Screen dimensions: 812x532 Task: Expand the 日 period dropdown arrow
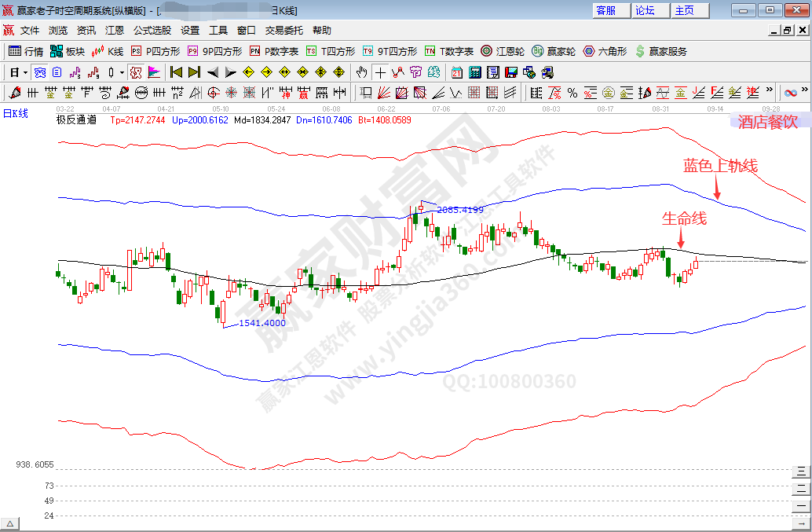(x=25, y=72)
